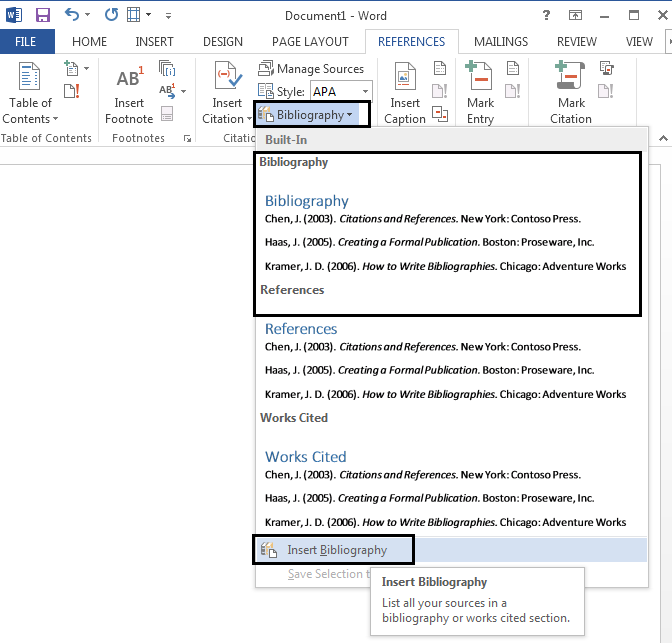Viewport: 672px width, 643px height.
Task: Open dropdown arrow beside Quick Access table icon
Action: click(148, 15)
